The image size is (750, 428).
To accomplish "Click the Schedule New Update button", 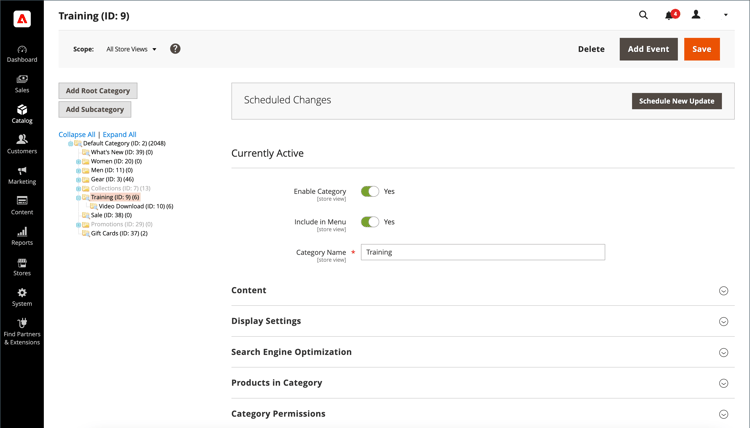I will [x=676, y=101].
